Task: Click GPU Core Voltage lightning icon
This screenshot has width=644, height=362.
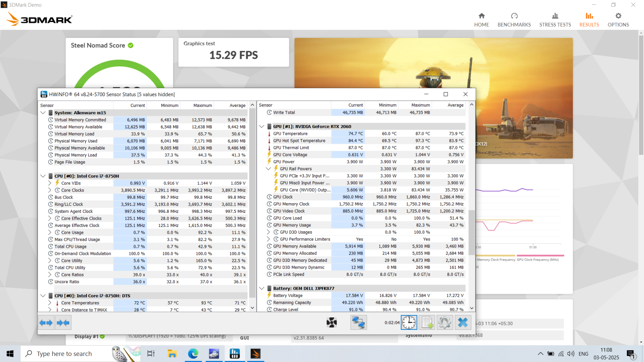Action: [269, 154]
